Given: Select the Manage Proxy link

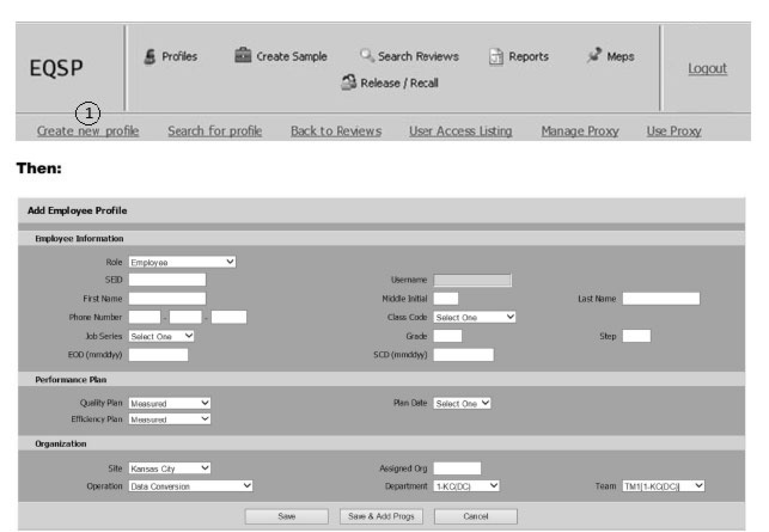Looking at the screenshot, I should point(580,131).
